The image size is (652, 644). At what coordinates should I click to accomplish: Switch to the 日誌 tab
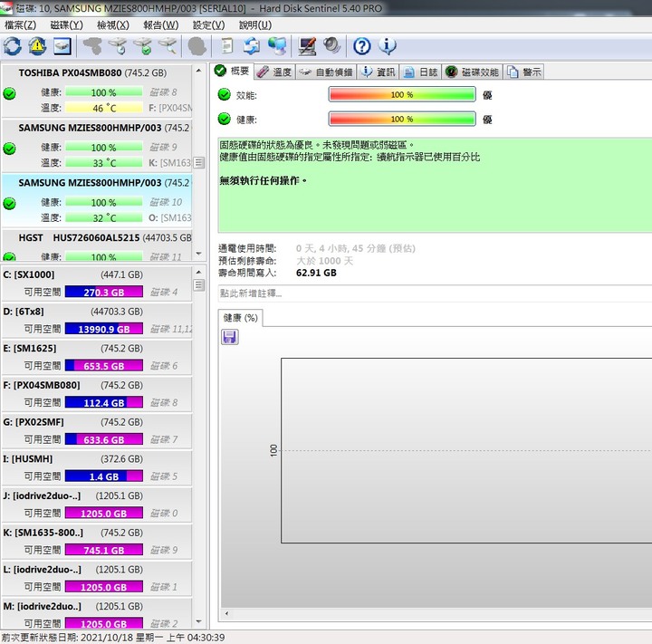pyautogui.click(x=421, y=72)
